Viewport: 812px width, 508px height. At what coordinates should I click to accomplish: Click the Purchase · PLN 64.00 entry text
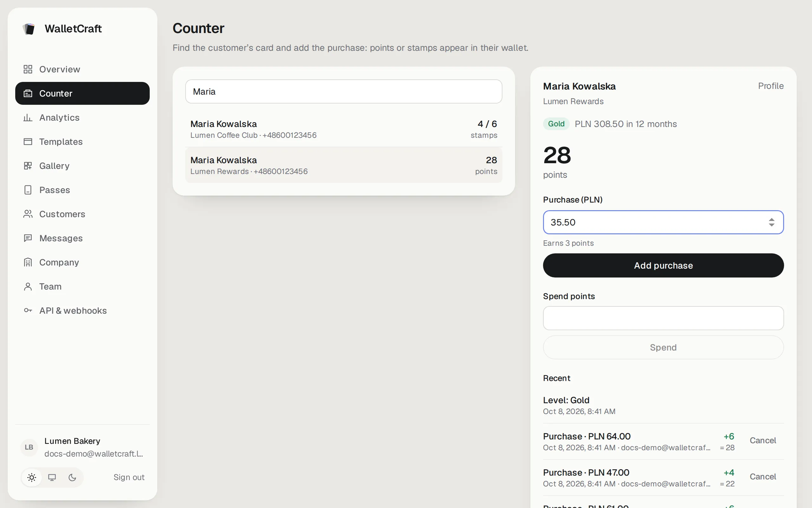pos(586,437)
